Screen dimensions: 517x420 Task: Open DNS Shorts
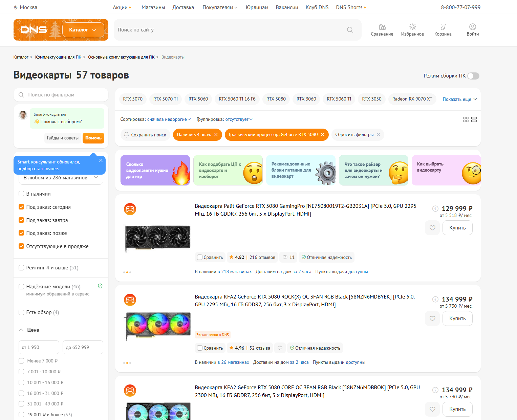(349, 7)
